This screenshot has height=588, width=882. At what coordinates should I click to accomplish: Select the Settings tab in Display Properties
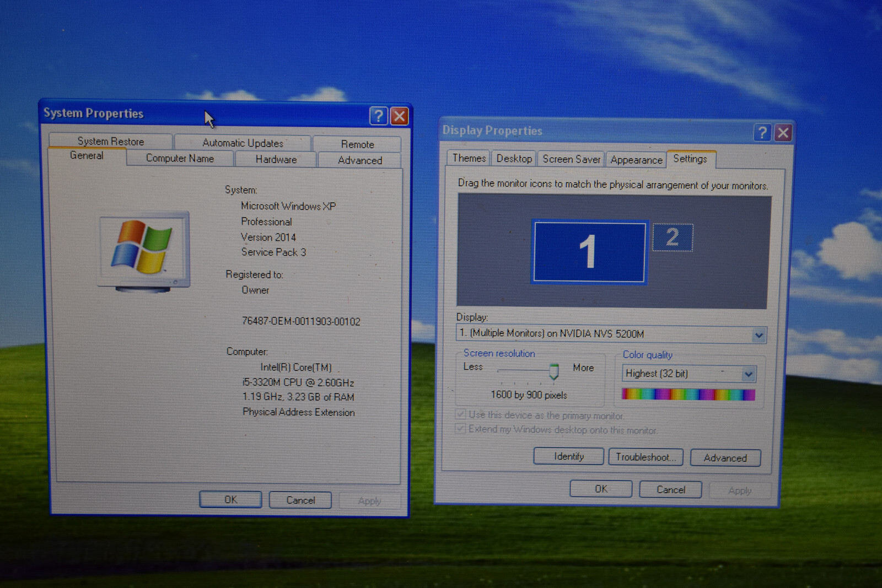click(690, 159)
